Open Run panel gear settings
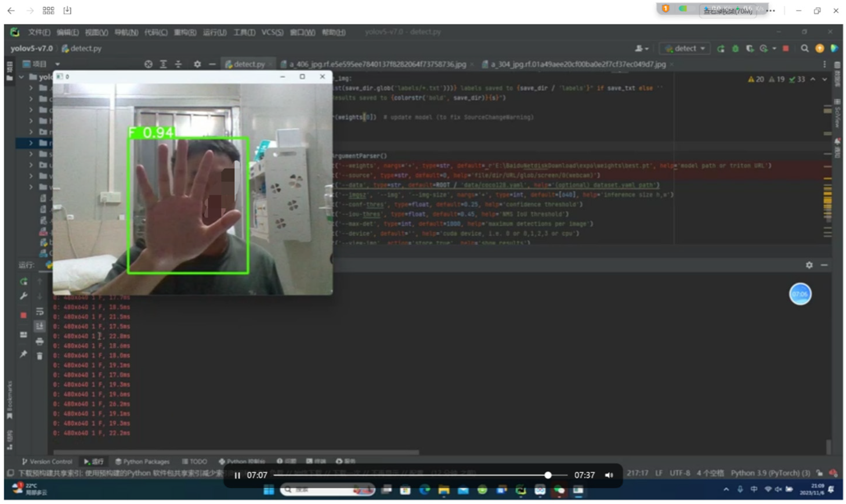Viewport: 846px width, 504px height. [x=809, y=265]
